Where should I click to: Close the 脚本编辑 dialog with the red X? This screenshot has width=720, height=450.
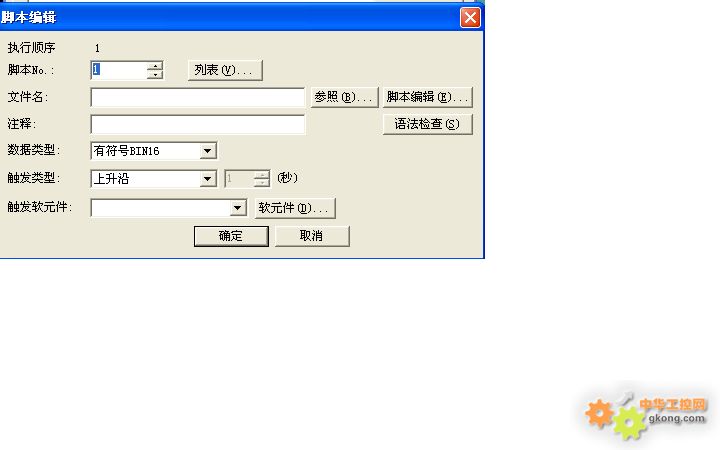coord(470,18)
